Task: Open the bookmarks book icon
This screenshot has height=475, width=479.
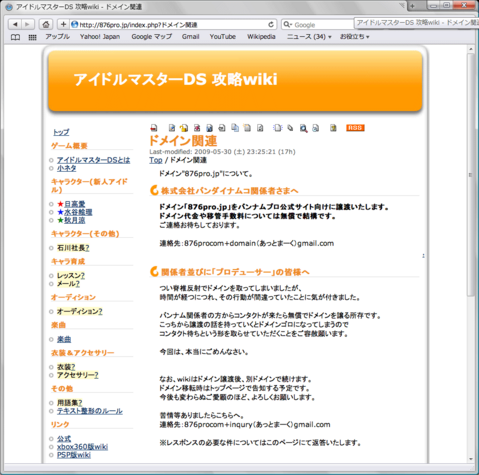Action: (15, 37)
